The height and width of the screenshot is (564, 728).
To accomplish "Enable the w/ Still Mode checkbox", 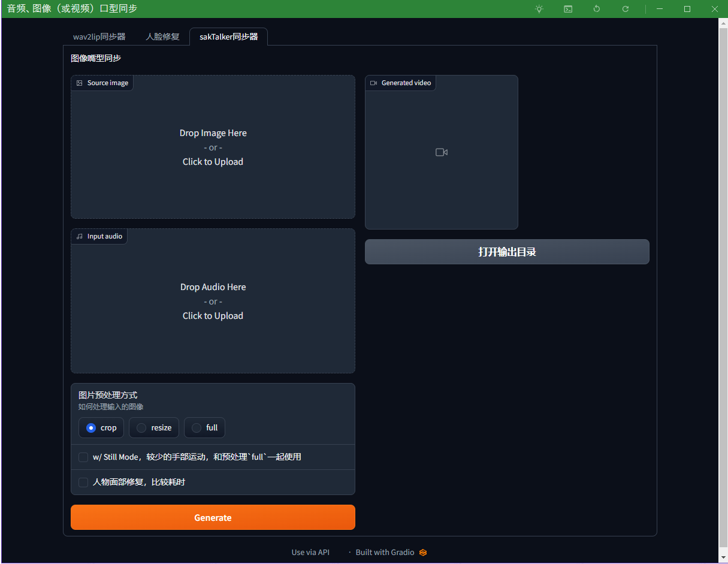I will pos(83,457).
